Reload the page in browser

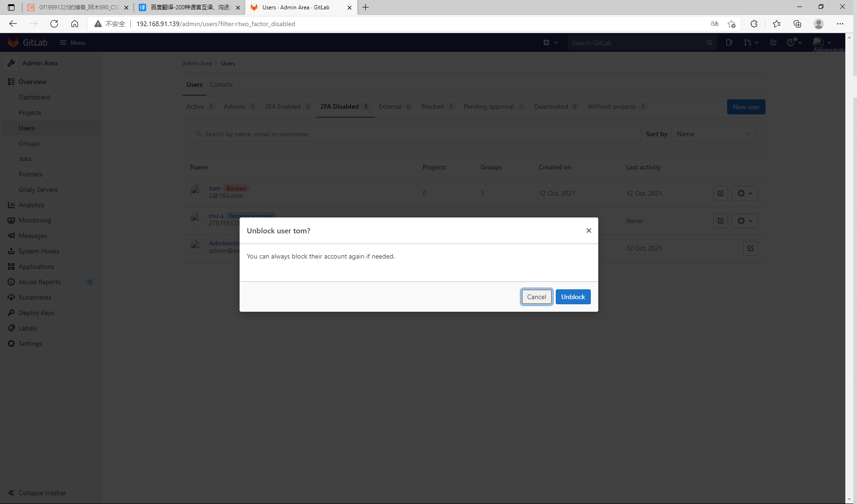coord(54,24)
